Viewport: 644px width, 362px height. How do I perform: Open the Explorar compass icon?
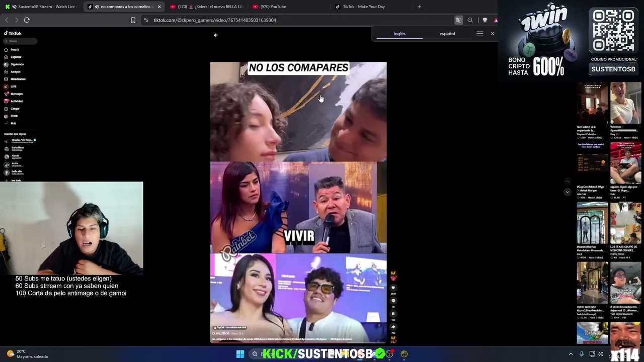point(6,57)
